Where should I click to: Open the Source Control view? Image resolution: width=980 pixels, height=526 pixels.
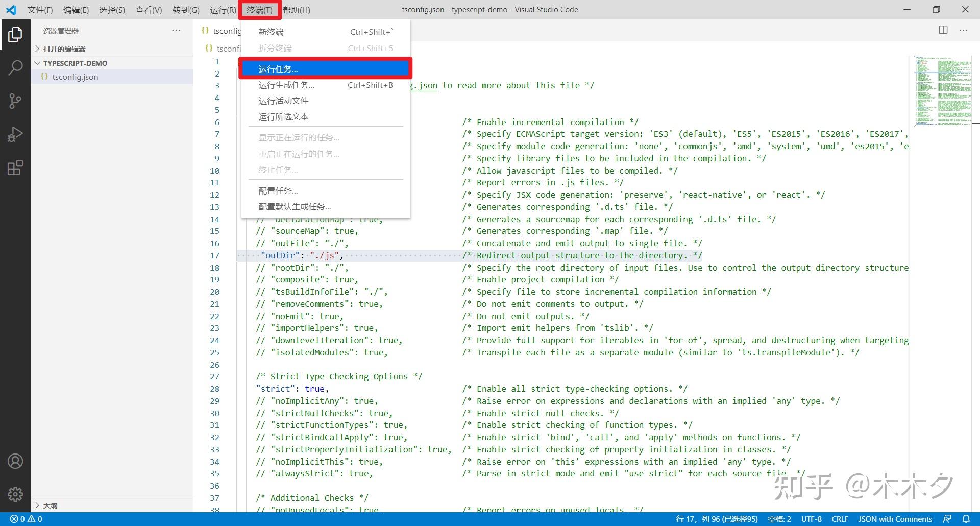click(15, 101)
